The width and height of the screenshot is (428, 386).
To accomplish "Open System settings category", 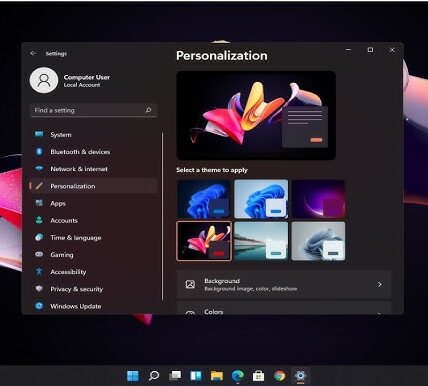I will pyautogui.click(x=93, y=135).
